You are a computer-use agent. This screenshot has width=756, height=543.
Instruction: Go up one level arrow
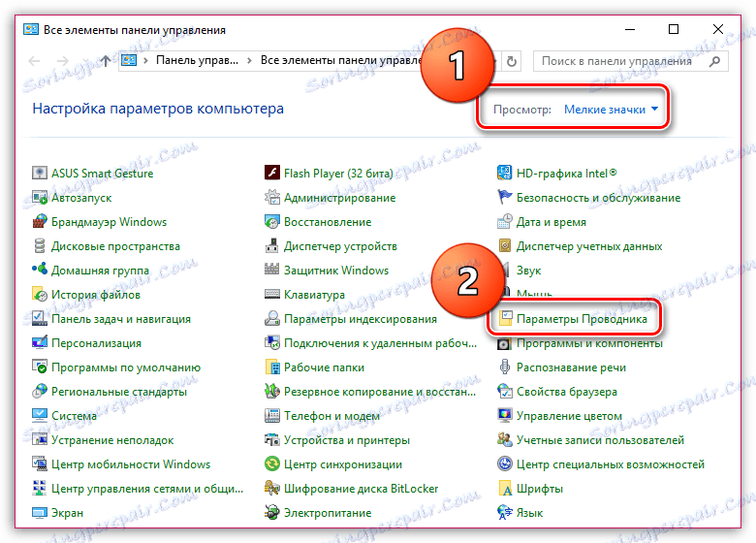[106, 61]
